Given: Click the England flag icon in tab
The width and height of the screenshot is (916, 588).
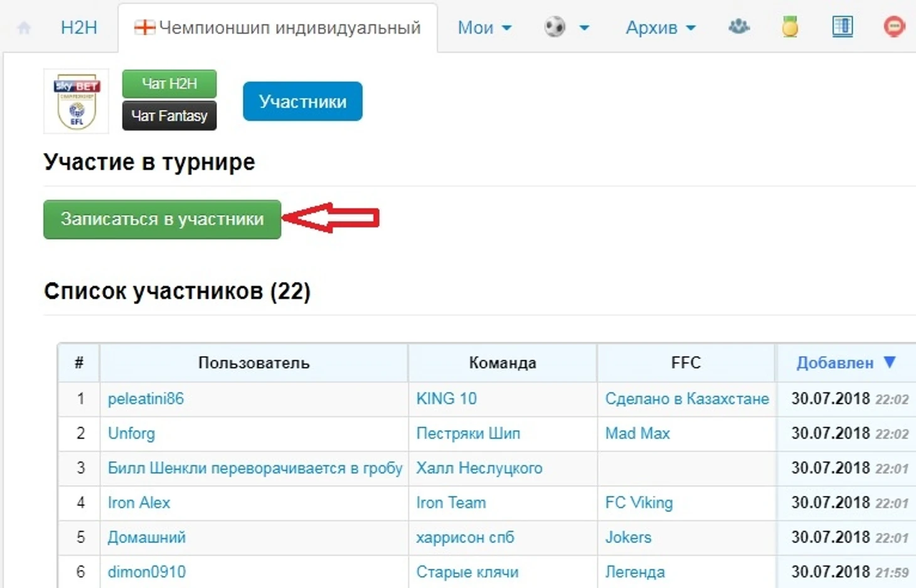Looking at the screenshot, I should pos(144,27).
